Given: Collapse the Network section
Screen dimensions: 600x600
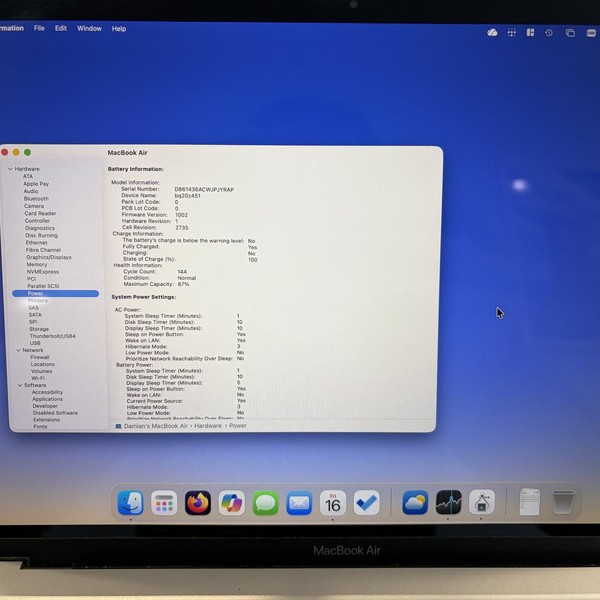Looking at the screenshot, I should (18, 350).
